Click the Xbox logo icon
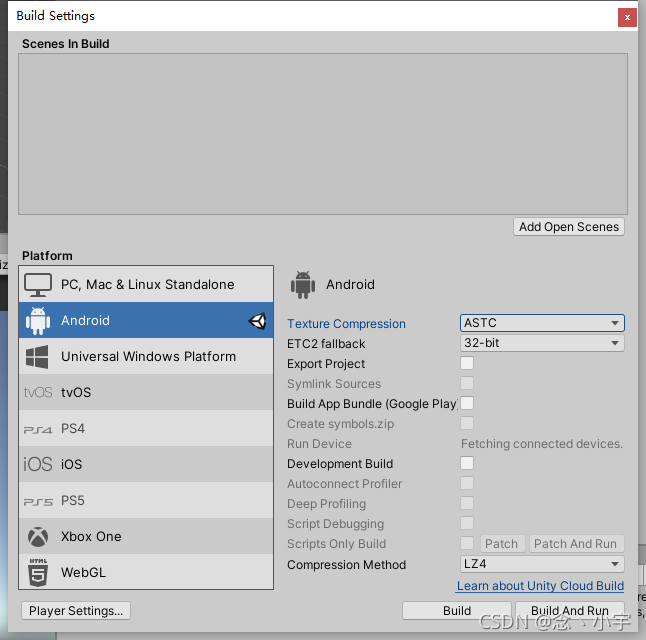 pos(38,537)
